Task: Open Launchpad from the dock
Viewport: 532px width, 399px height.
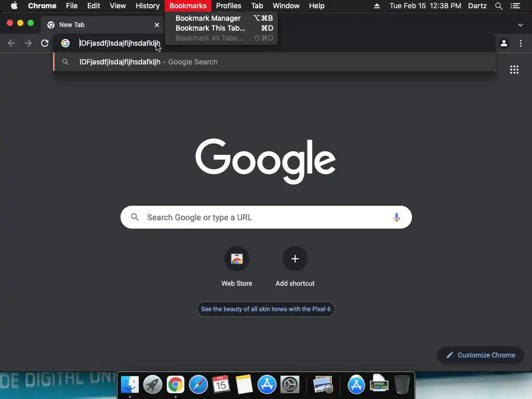Action: coord(152,384)
